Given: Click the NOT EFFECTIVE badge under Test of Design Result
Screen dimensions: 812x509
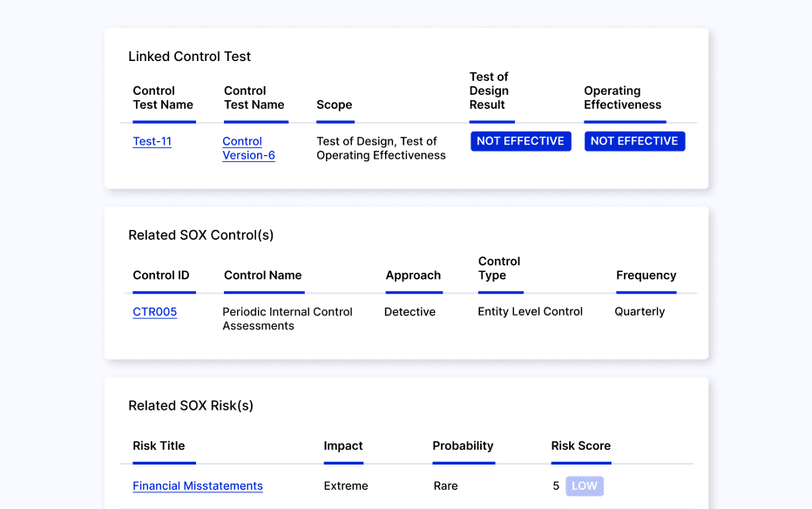Looking at the screenshot, I should (x=520, y=141).
